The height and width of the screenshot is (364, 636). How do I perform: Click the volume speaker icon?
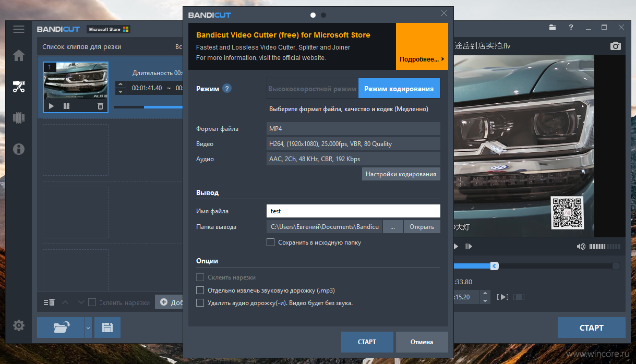581,246
